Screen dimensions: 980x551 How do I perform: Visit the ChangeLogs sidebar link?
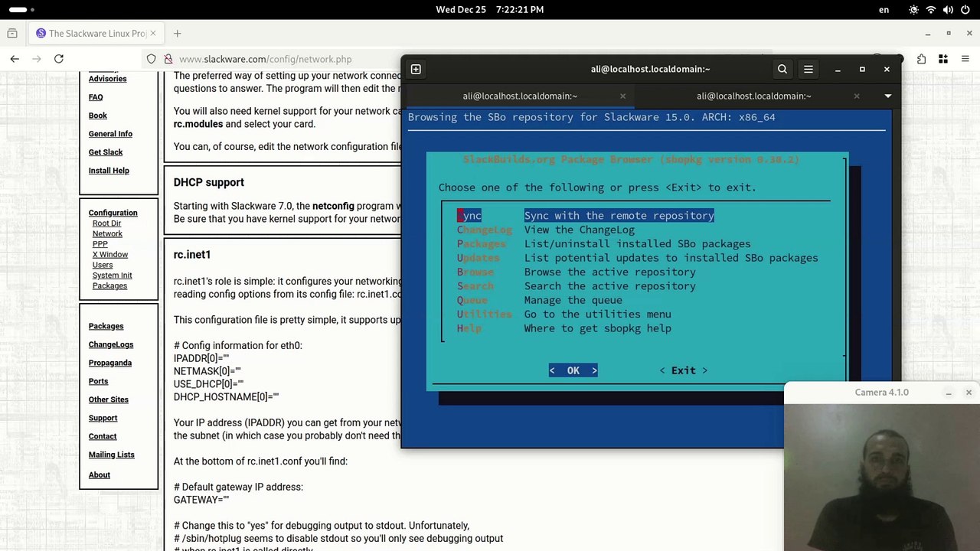coord(111,344)
